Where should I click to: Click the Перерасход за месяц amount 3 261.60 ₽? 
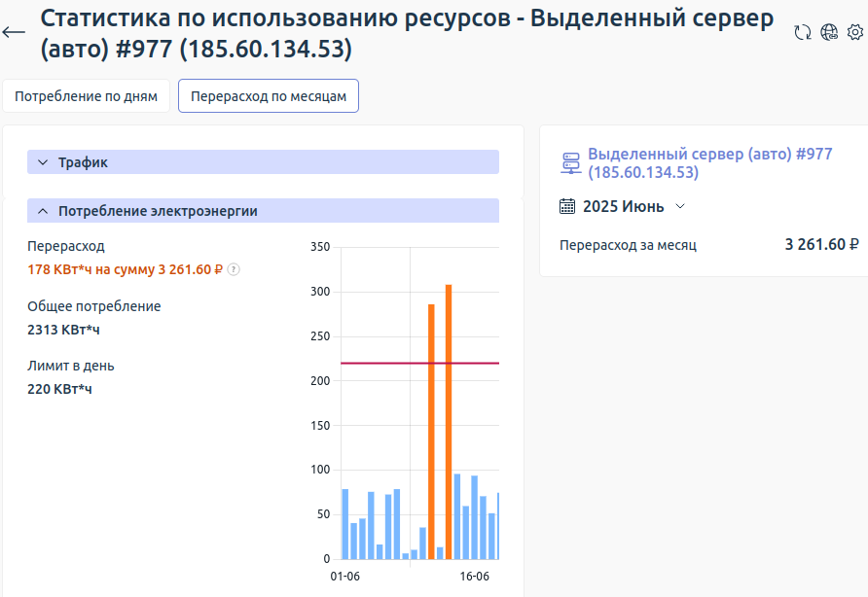coord(822,245)
